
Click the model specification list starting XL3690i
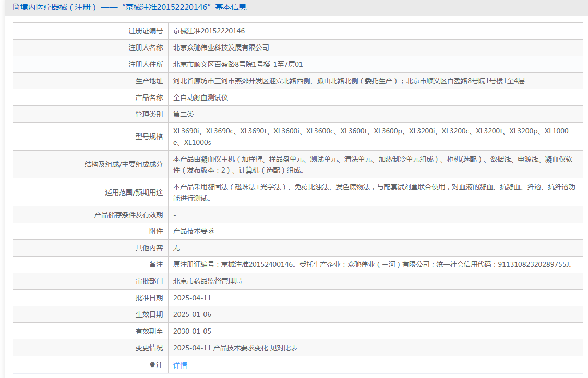pos(370,137)
